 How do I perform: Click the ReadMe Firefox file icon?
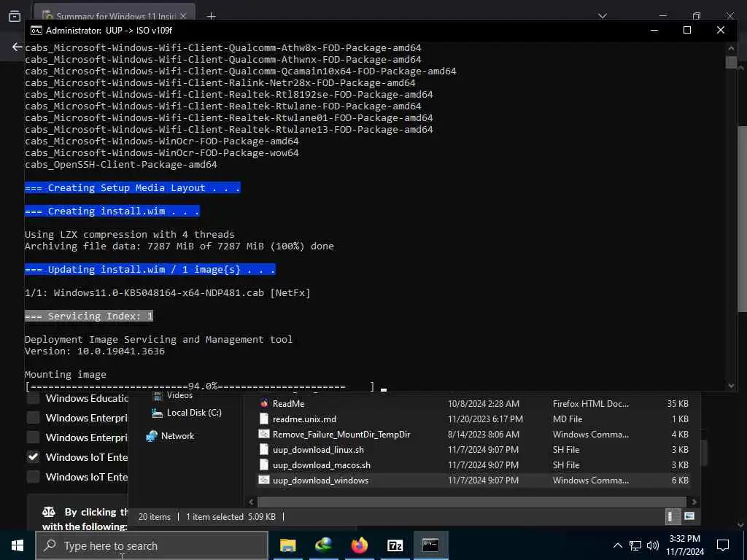(x=264, y=403)
